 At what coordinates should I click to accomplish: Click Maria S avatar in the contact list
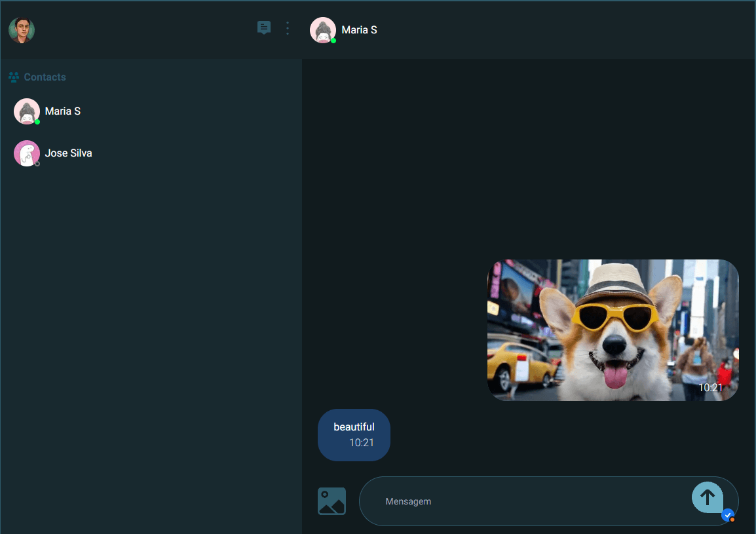[x=27, y=111]
